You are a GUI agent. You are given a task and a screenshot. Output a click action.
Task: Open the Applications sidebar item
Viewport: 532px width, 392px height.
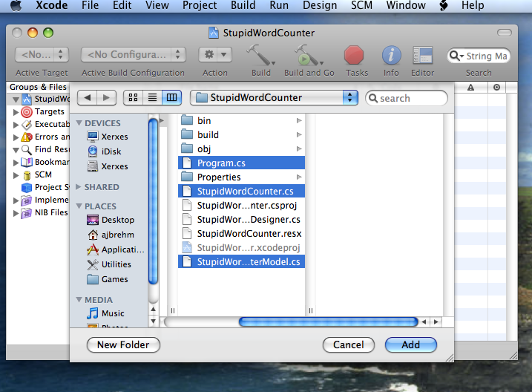pos(115,249)
